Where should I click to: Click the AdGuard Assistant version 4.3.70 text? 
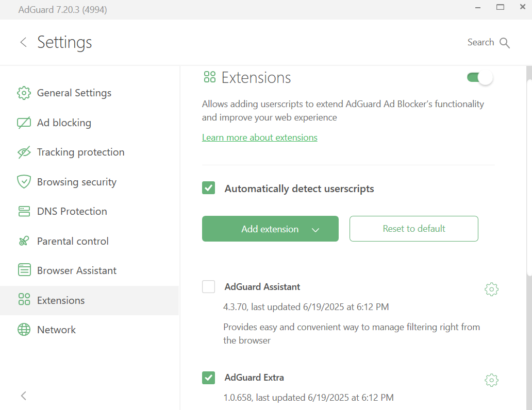[x=306, y=307]
